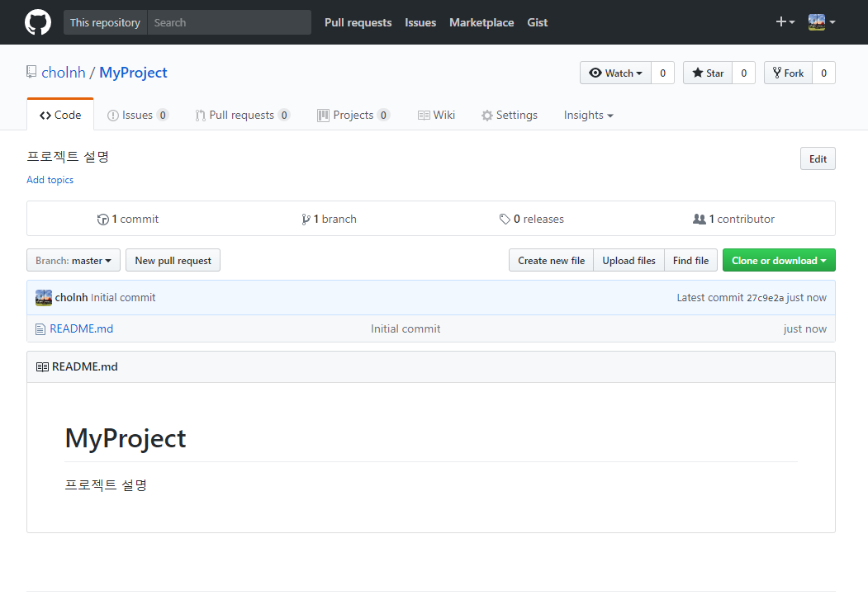The width and height of the screenshot is (868, 600).
Task: Click the Add topics link
Action: (x=50, y=180)
